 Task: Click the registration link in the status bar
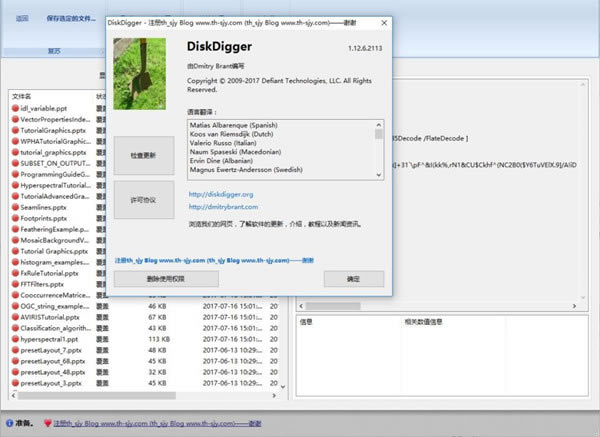click(157, 423)
